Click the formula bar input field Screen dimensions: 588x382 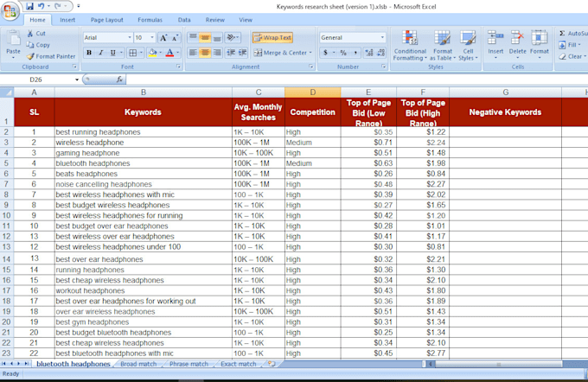pyautogui.click(x=356, y=80)
